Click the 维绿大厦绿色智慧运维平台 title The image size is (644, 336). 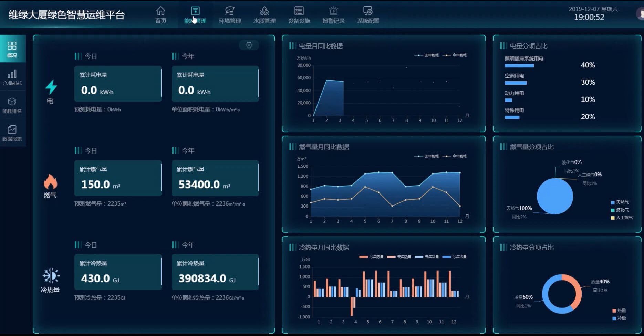(x=66, y=15)
